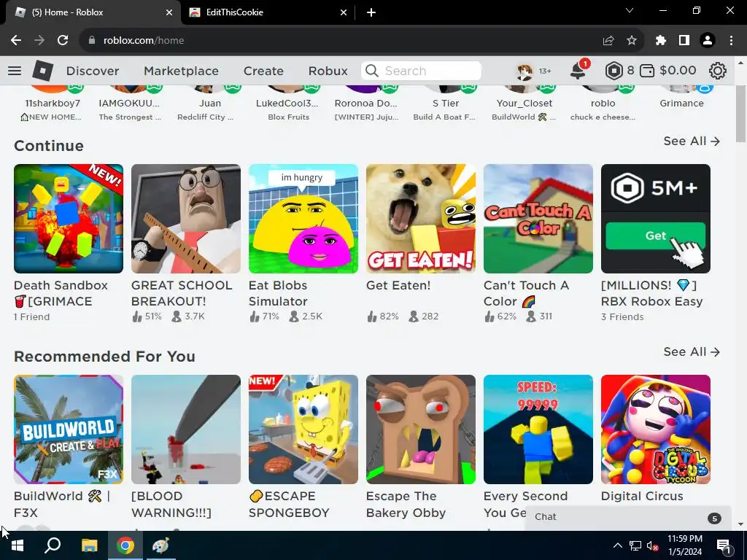Screen dimensions: 747x560
Task: Open friend Your_Closet's profile
Action: 524,103
